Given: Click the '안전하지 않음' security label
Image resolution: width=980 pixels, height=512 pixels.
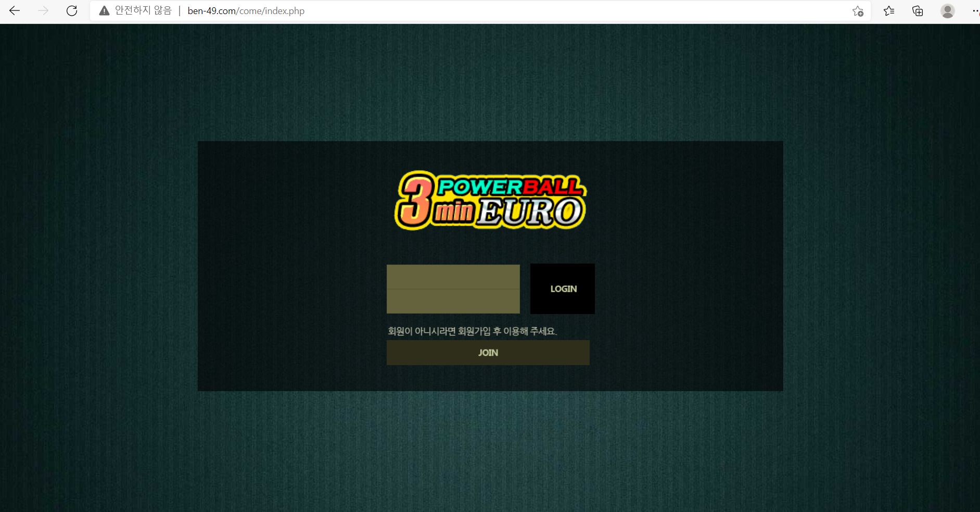Looking at the screenshot, I should (143, 10).
